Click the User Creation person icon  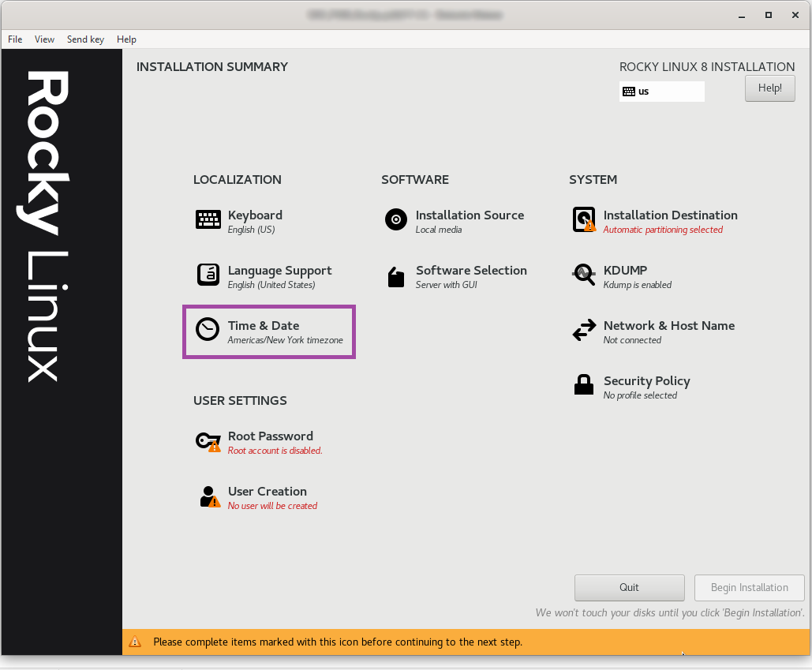pyautogui.click(x=210, y=496)
